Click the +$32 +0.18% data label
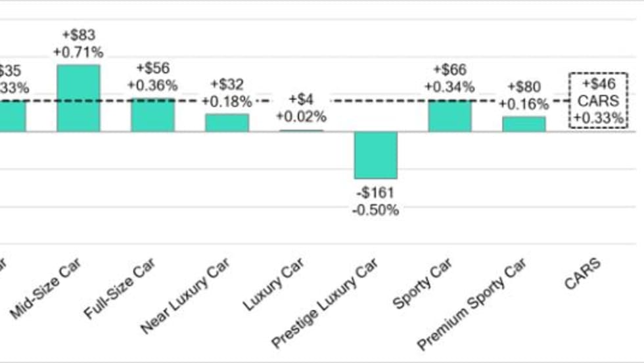This screenshot has width=644, height=363. pos(227,93)
